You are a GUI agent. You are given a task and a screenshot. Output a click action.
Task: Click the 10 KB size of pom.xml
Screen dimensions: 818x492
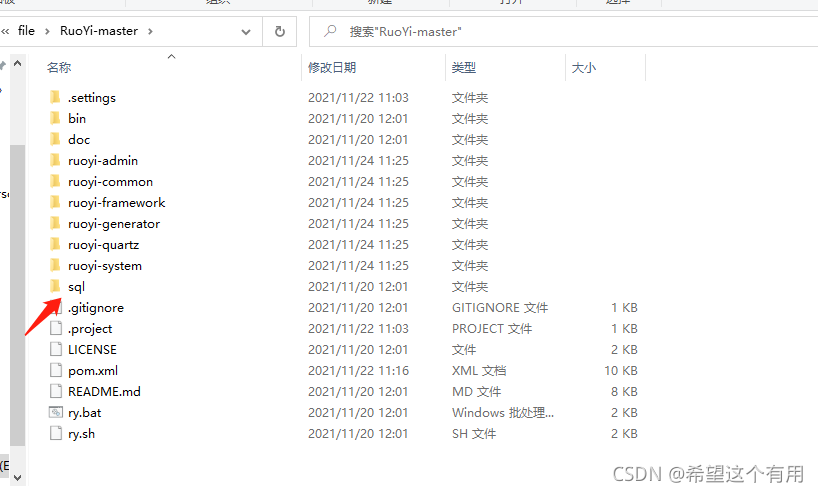pyautogui.click(x=621, y=370)
